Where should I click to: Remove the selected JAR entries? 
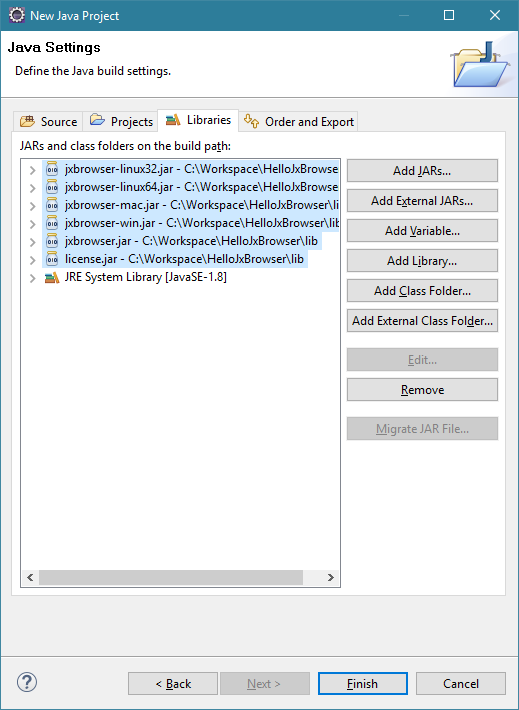tap(422, 389)
